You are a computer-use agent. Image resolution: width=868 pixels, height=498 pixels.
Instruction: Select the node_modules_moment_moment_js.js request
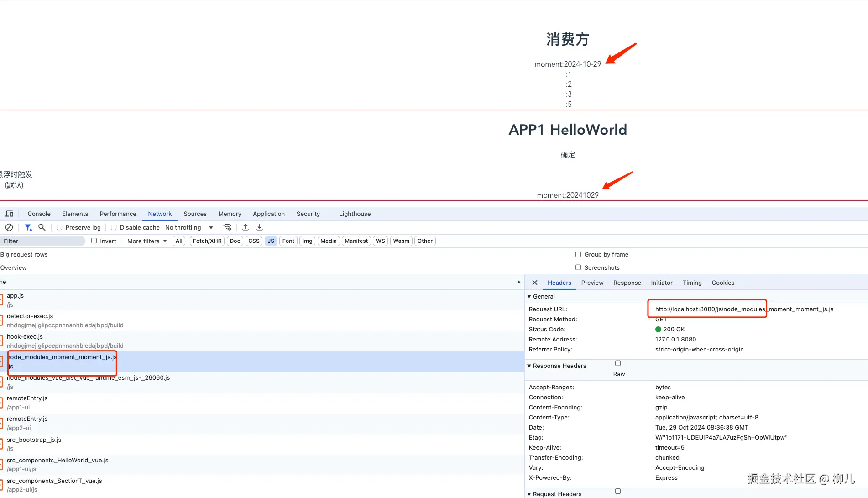click(262, 362)
